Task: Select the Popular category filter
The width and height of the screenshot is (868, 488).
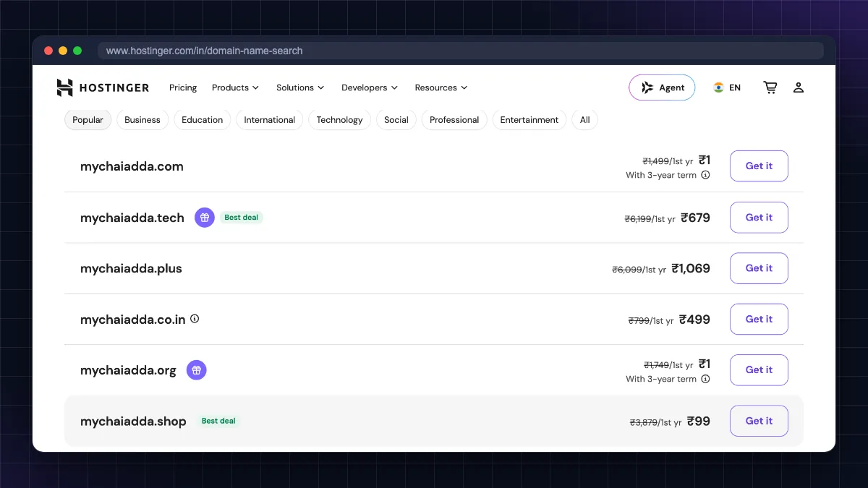Action: click(x=88, y=120)
